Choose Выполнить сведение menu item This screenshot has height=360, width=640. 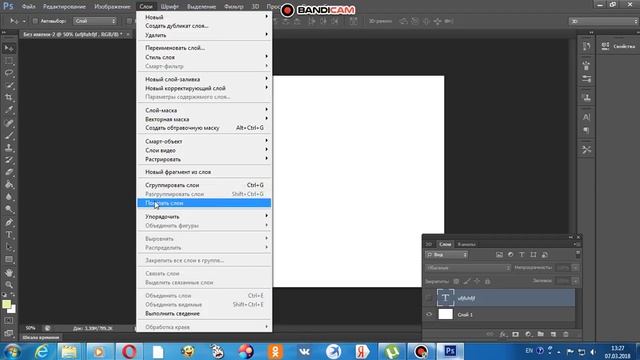tap(204, 313)
